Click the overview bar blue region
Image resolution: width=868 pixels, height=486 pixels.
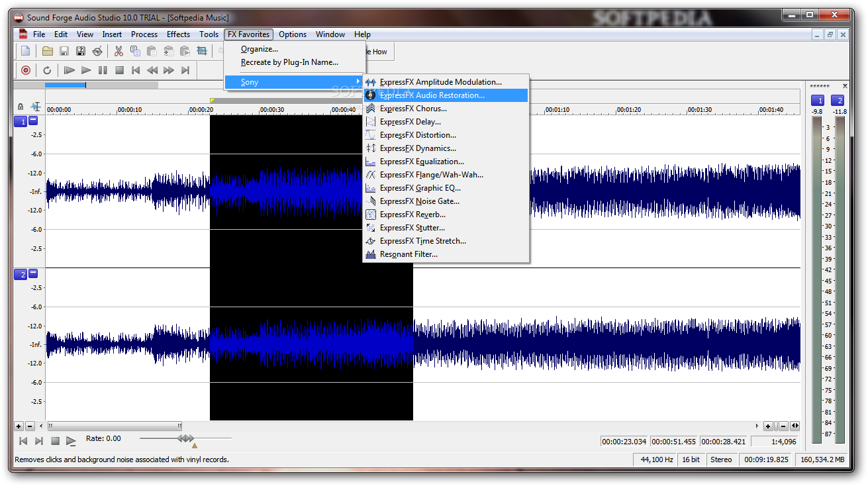[66, 85]
